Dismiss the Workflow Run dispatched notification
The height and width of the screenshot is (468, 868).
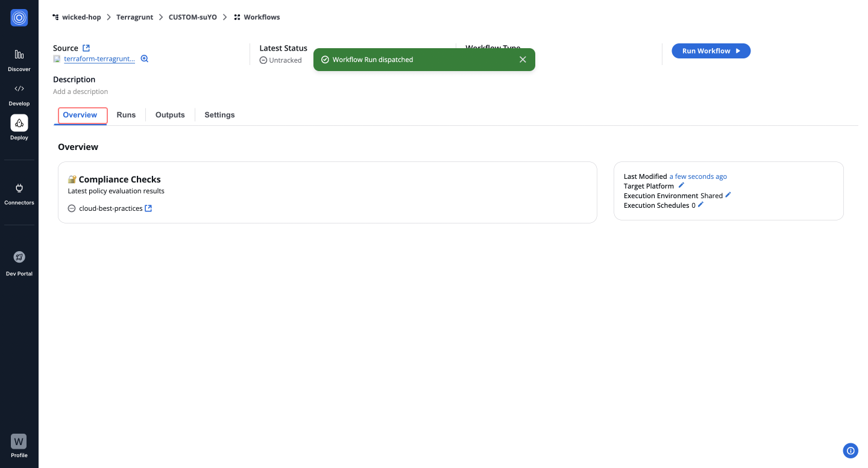pyautogui.click(x=523, y=60)
